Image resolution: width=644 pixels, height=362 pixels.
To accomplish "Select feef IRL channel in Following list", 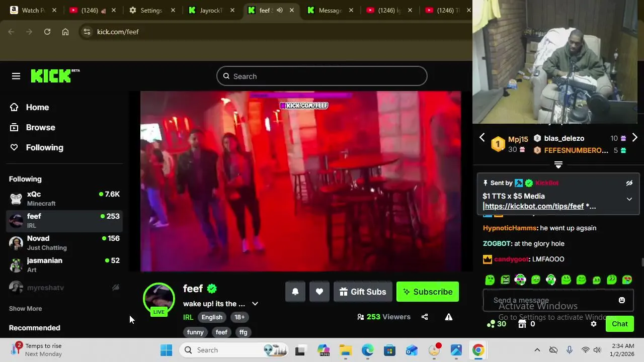I will [x=64, y=221].
